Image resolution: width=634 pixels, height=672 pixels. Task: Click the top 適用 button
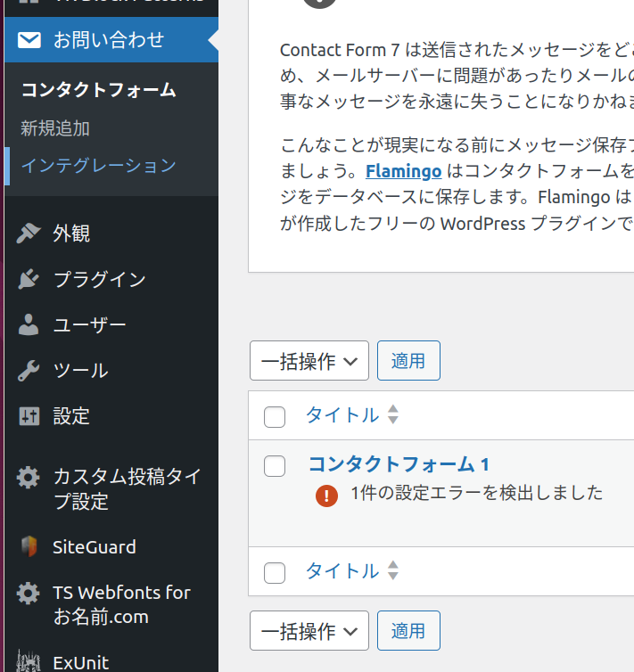[x=408, y=360]
